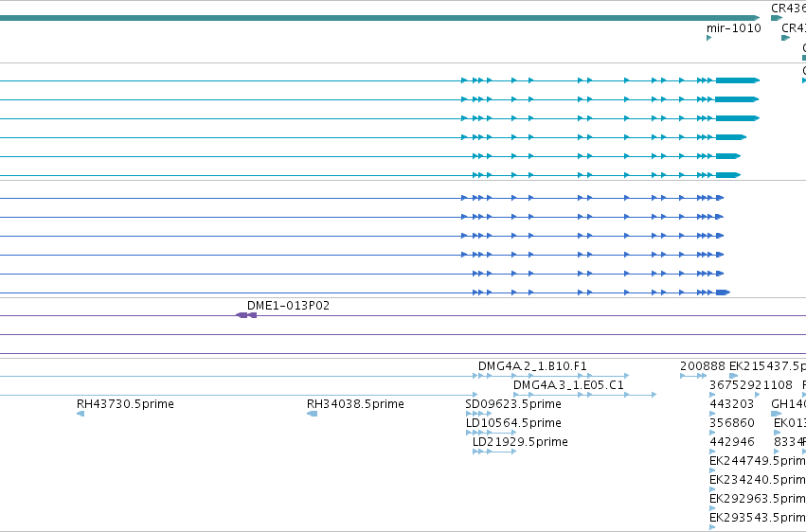Open the SD09623.5prime EST label
The height and width of the screenshot is (532, 806).
point(513,404)
